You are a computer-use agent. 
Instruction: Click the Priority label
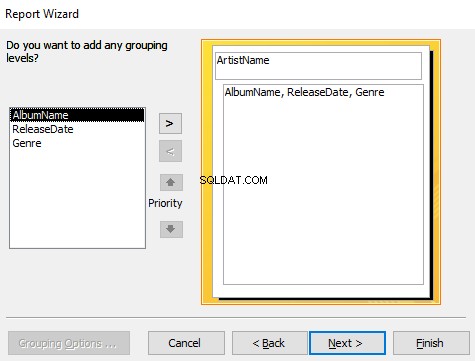pyautogui.click(x=165, y=203)
